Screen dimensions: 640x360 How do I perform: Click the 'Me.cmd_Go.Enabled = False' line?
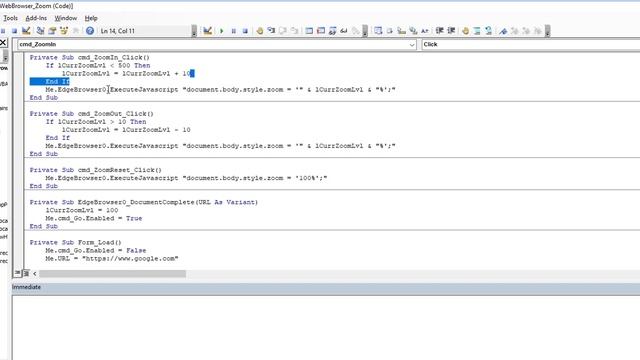(96, 251)
